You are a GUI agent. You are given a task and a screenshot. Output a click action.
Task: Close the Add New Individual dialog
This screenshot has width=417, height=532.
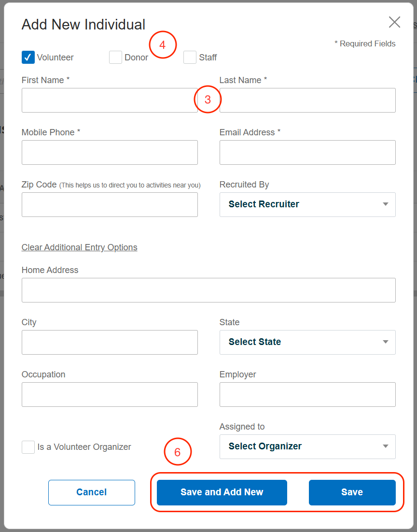point(394,22)
